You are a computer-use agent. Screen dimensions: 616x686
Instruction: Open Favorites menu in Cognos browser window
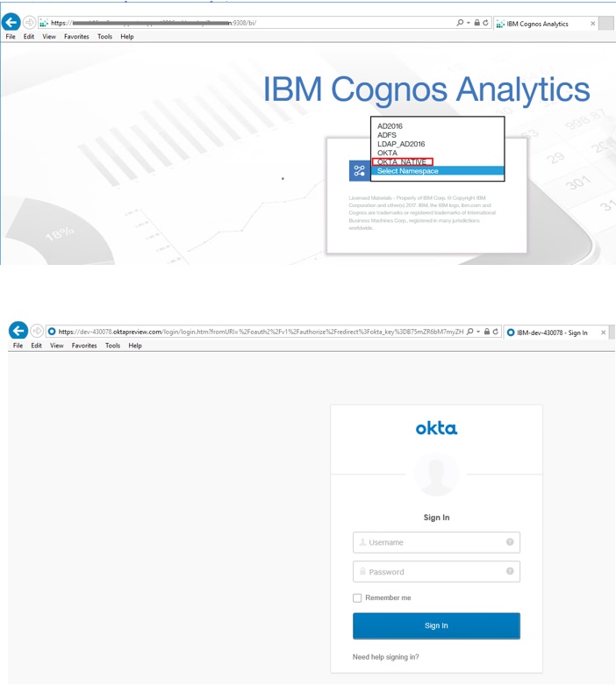(x=76, y=37)
